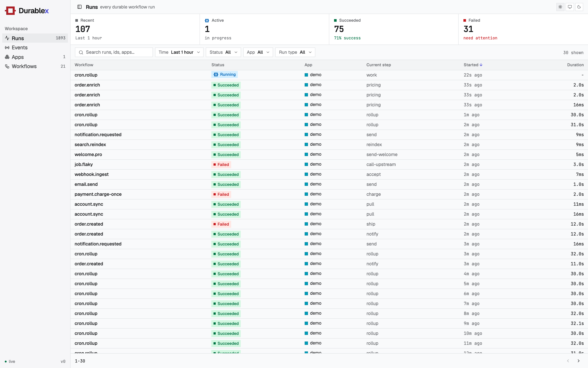Click the Durablex logo icon
Viewport: 588px width, 368px height.
click(x=10, y=10)
